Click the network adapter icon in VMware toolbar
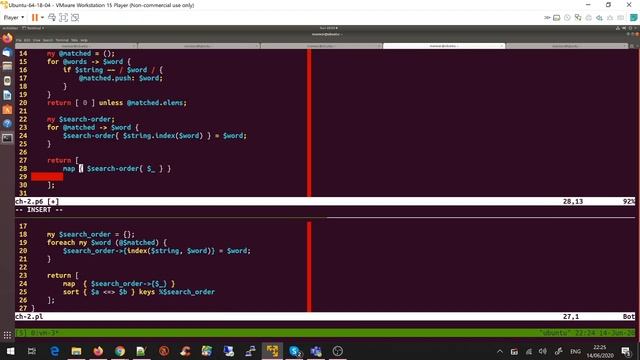Screen dimensions: 640x360 578,18
